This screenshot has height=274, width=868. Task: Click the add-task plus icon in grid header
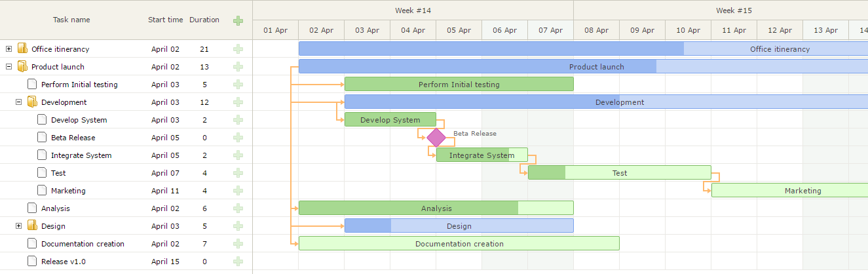coord(238,20)
